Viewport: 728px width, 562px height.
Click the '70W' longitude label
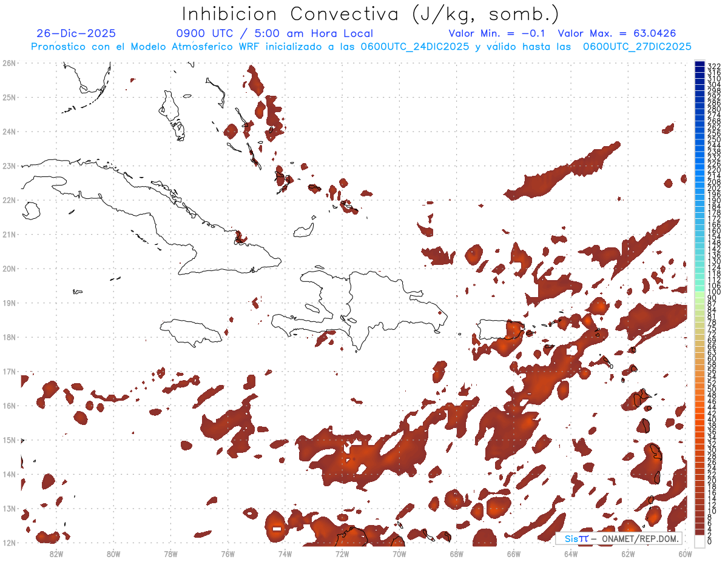pyautogui.click(x=399, y=553)
